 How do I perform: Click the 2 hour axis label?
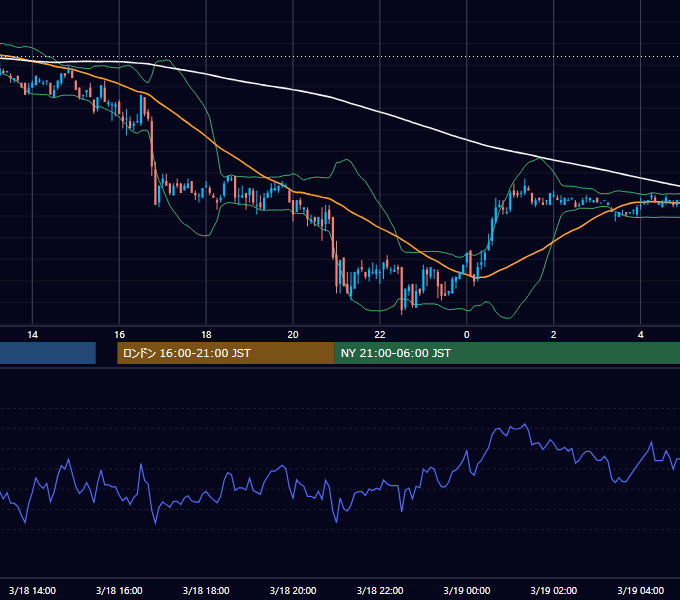553,335
